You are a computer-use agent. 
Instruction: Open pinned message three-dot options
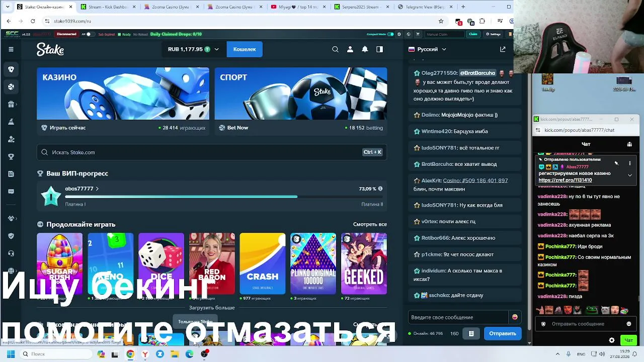click(629, 163)
